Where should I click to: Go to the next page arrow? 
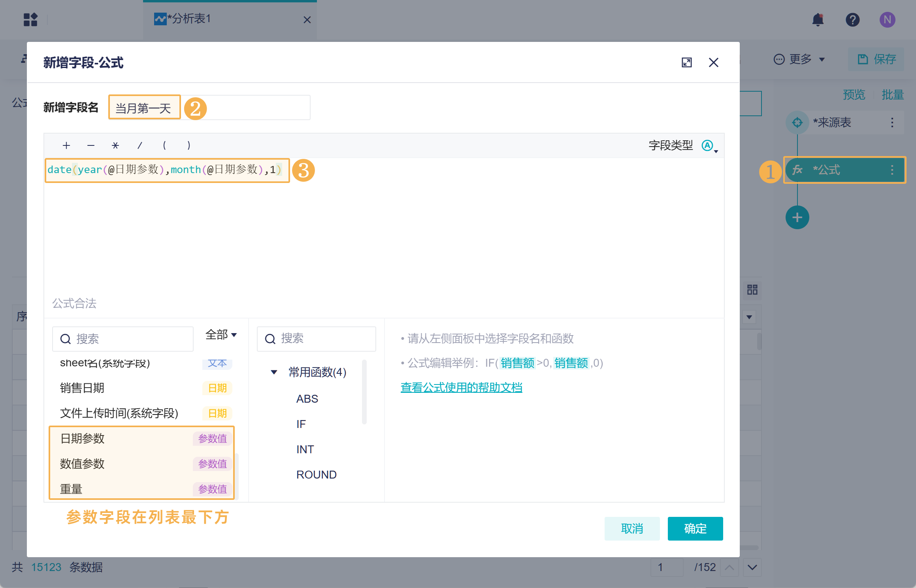click(x=752, y=567)
